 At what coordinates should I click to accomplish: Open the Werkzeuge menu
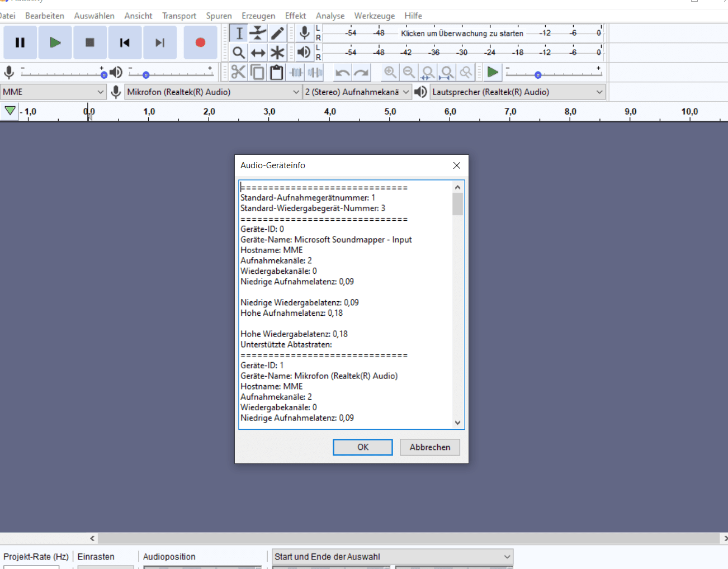(x=375, y=16)
